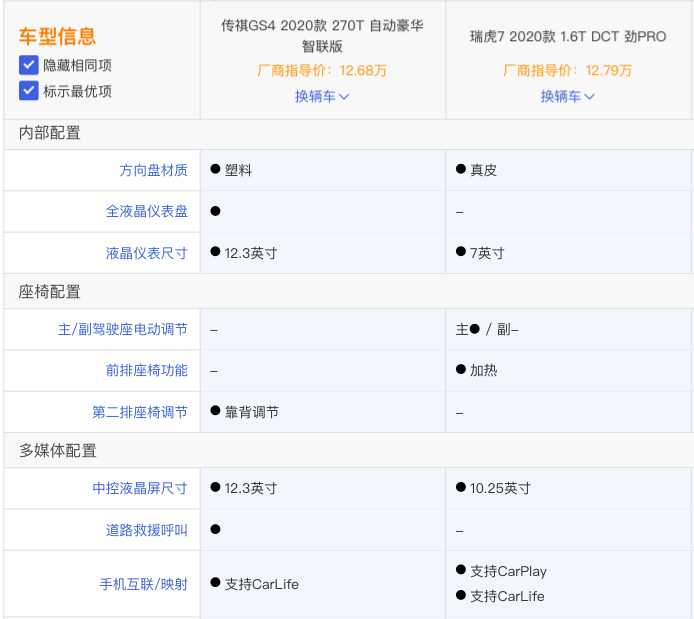This screenshot has height=619, width=694.
Task: Click the 方向盘材质 row label
Action: tap(153, 170)
